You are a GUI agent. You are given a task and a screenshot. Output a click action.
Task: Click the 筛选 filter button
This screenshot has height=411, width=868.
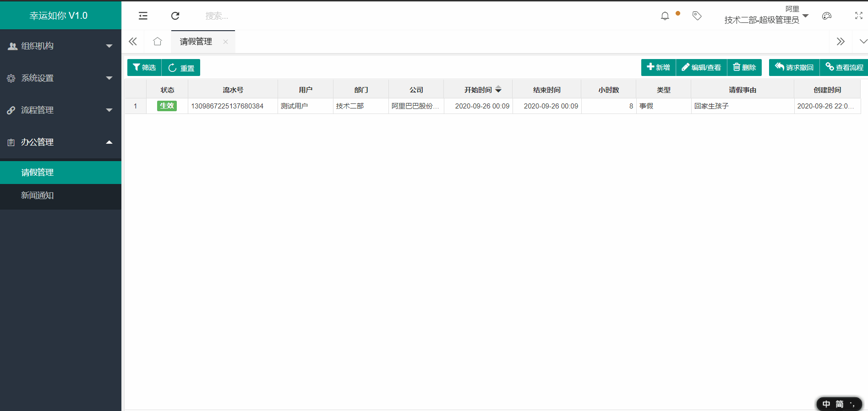point(144,67)
